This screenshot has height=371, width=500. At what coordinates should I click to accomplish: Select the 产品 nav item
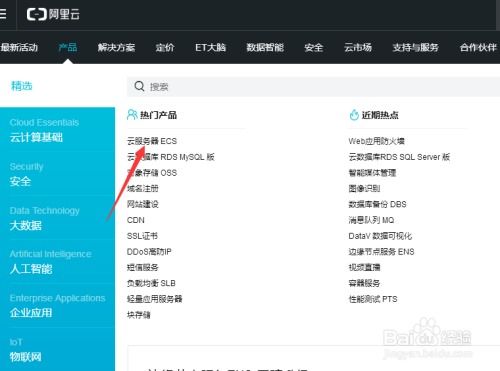pos(68,47)
